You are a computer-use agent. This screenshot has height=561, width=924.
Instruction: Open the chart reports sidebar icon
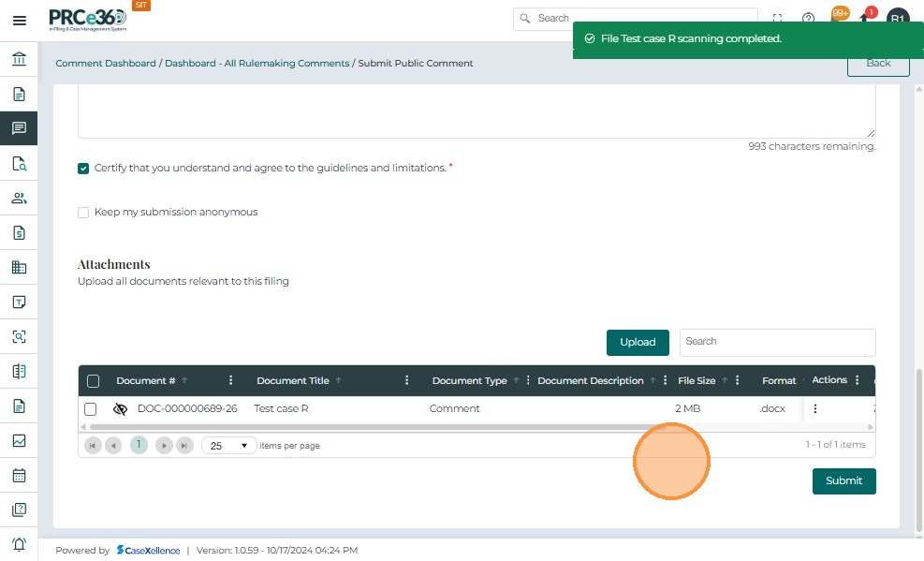point(19,440)
